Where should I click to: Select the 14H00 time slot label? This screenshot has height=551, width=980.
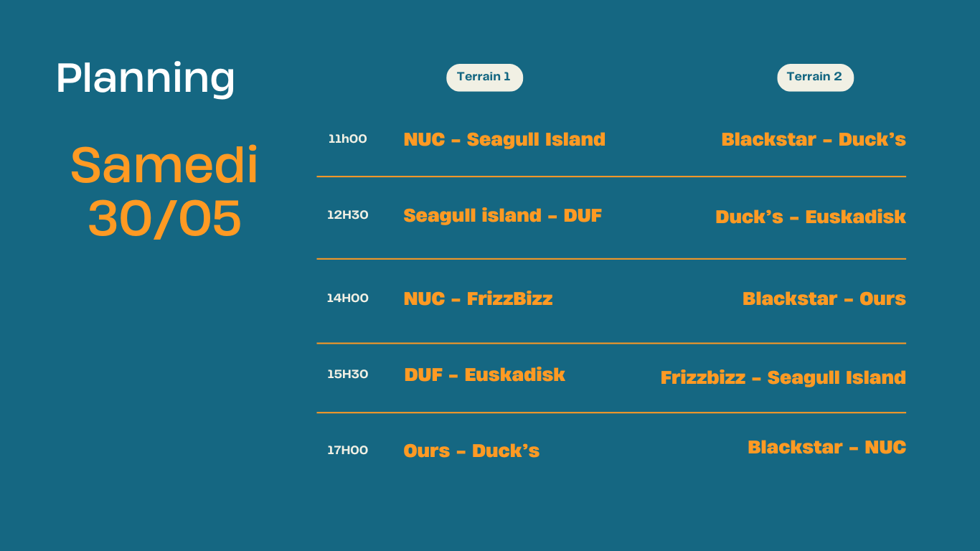(347, 298)
